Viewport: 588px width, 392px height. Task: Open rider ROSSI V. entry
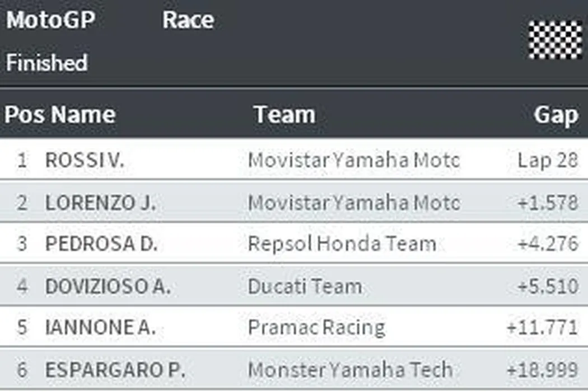coord(85,160)
